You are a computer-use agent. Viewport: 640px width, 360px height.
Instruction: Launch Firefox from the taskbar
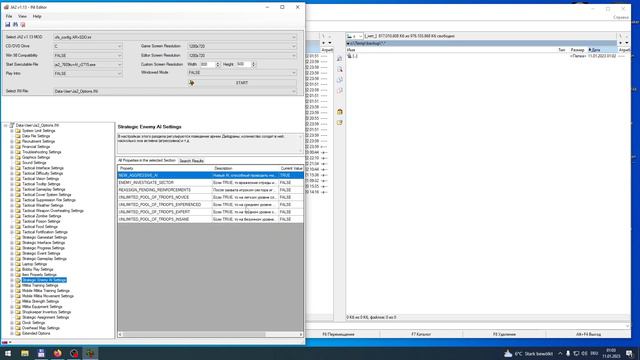point(58,353)
